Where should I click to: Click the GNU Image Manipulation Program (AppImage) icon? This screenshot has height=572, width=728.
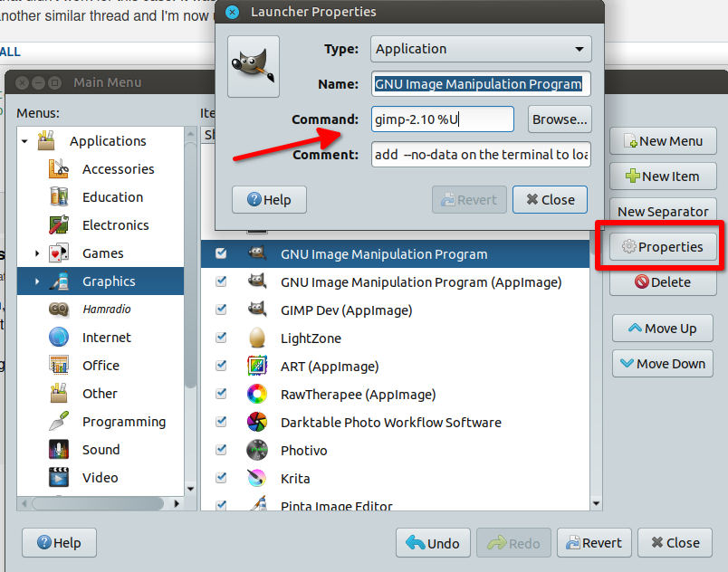coord(257,281)
